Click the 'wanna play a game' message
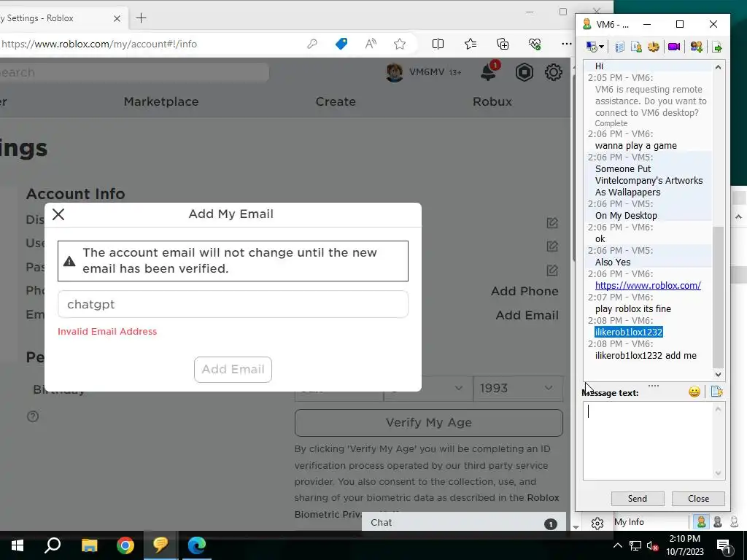The width and height of the screenshot is (747, 560). (x=635, y=146)
